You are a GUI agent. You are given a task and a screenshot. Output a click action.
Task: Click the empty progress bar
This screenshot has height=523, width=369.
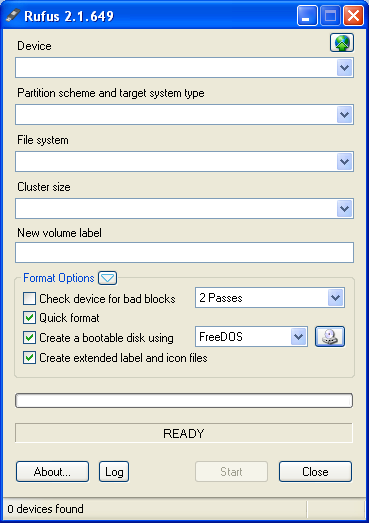[184, 401]
